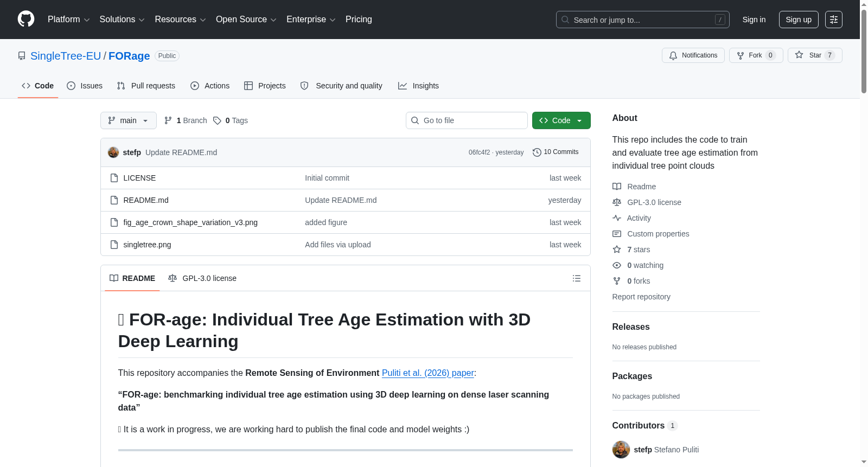Open the Insights tab
Screen dimensions: 868x467
(x=418, y=86)
